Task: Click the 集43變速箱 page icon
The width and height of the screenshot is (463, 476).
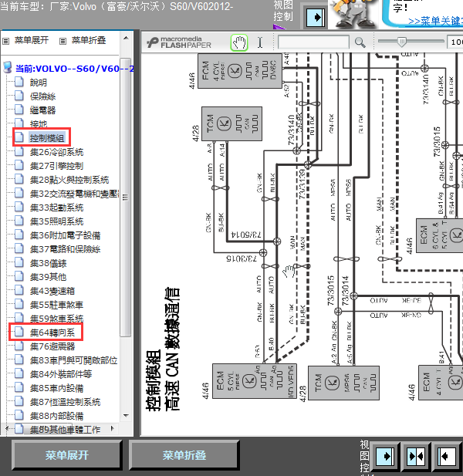Action: [19, 291]
